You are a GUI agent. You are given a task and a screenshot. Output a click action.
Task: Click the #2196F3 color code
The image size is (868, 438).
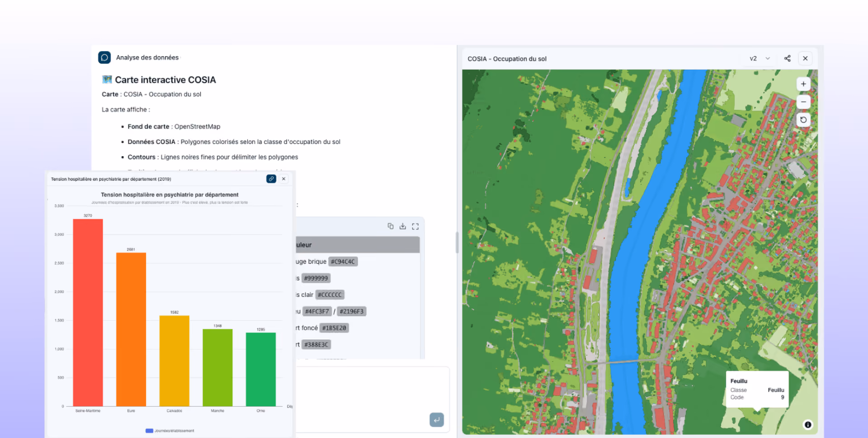[x=352, y=311]
